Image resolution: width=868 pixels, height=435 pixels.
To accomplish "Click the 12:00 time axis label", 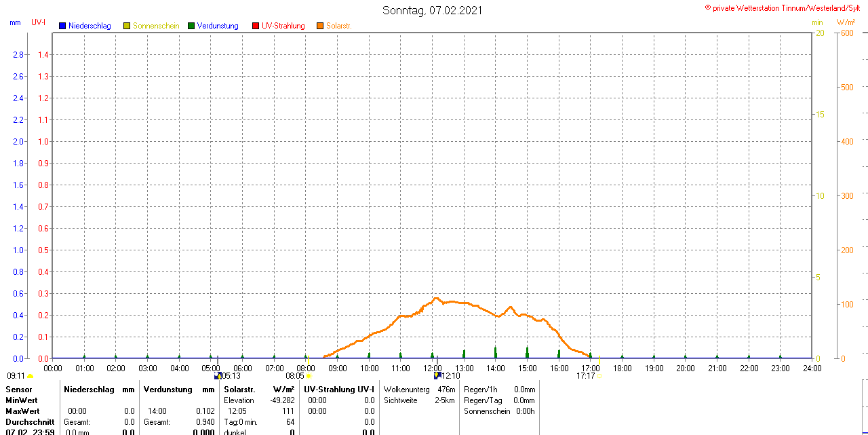I will (x=433, y=368).
